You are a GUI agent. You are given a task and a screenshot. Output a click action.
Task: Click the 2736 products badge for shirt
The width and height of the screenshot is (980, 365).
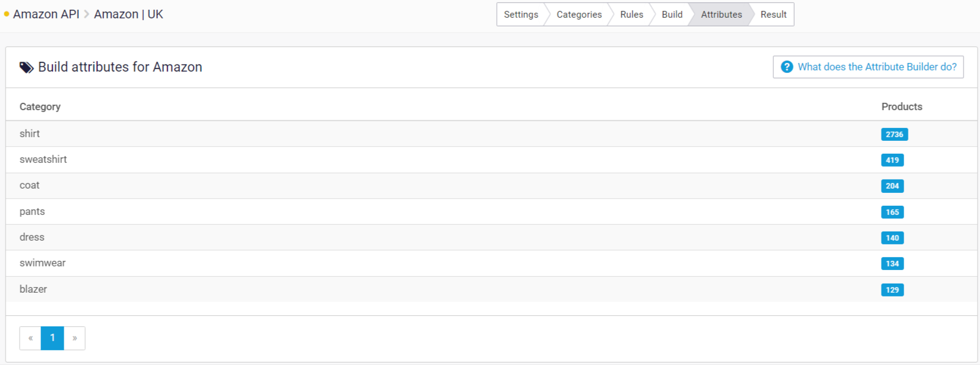click(894, 134)
